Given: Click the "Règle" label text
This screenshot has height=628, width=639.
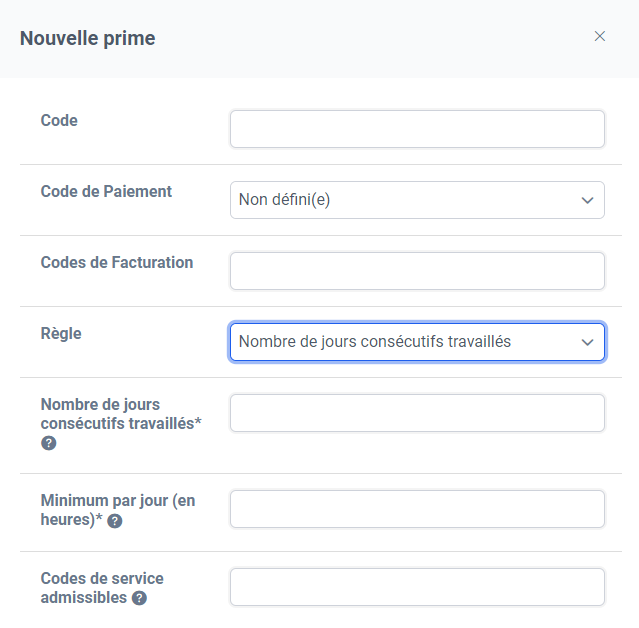Looking at the screenshot, I should coord(61,333).
